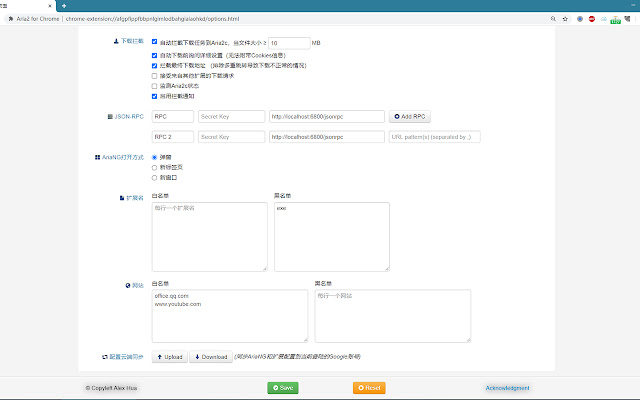Select the new tab page radio option
This screenshot has width=640, height=400.
[154, 168]
